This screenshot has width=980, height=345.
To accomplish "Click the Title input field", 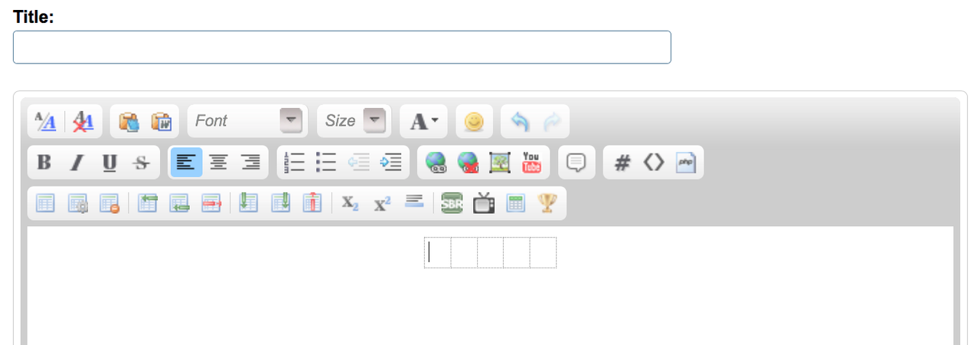I will pos(342,48).
